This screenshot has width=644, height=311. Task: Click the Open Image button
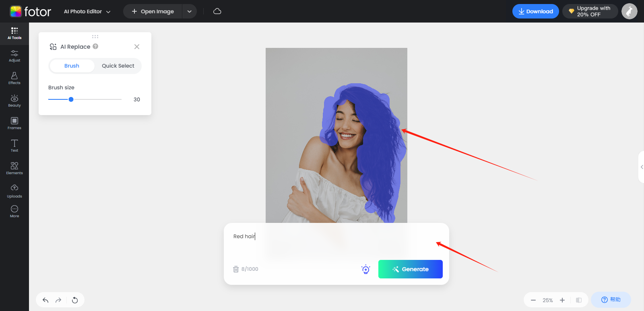point(153,11)
